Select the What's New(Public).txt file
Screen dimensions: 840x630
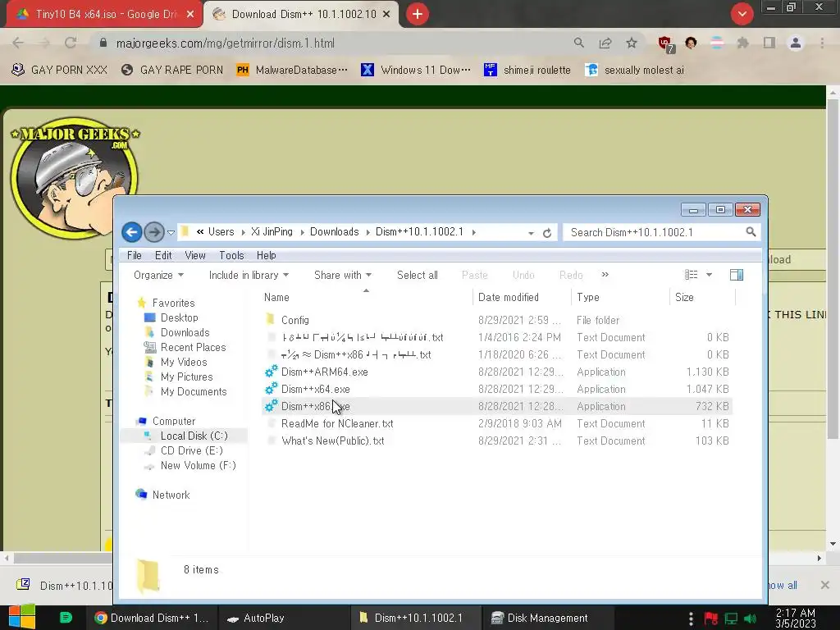tap(333, 441)
